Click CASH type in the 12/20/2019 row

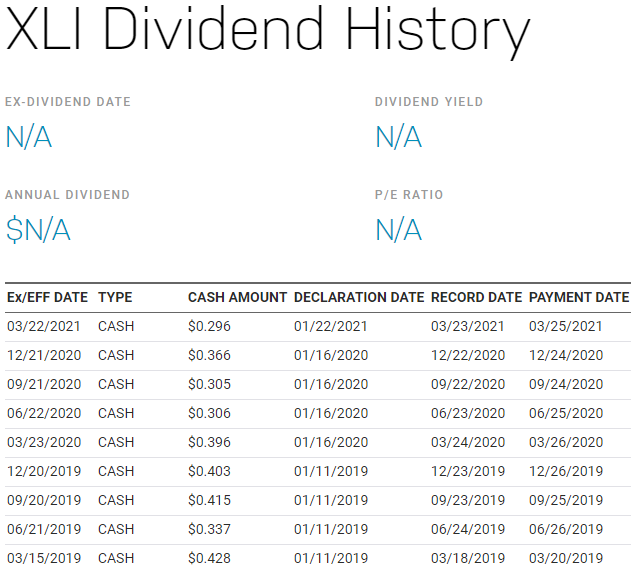(x=116, y=471)
